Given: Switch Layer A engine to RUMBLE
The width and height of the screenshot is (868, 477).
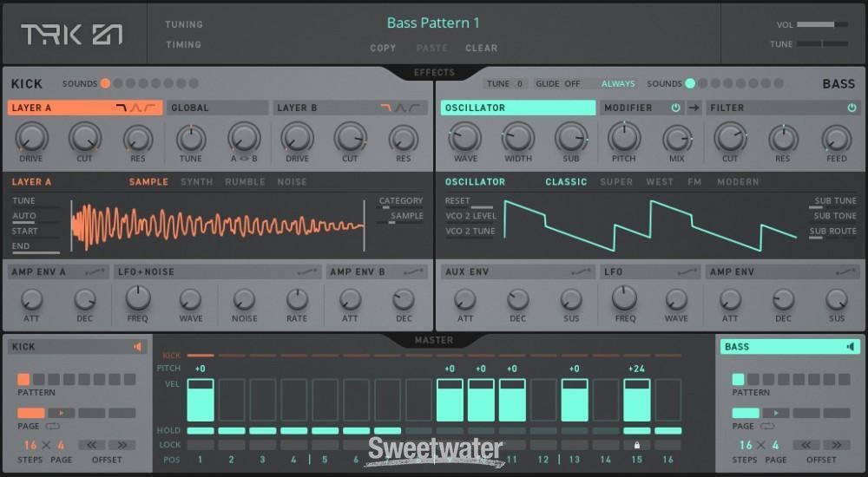Looking at the screenshot, I should tap(245, 181).
